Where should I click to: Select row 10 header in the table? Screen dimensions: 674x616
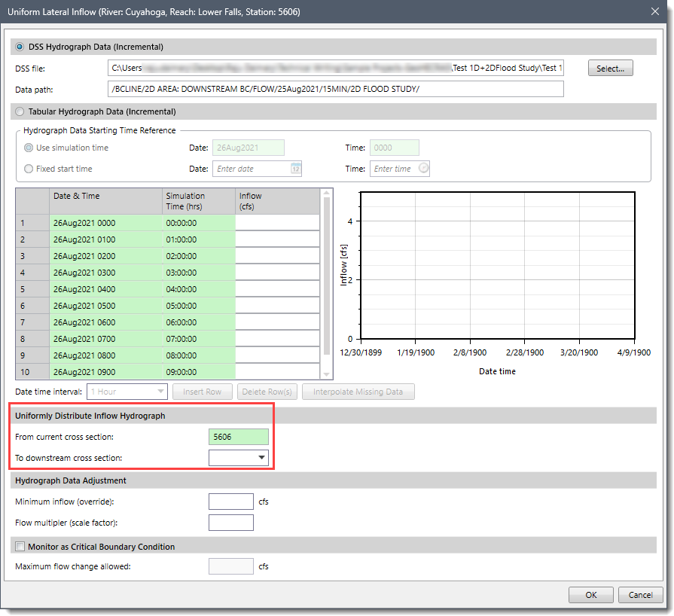pyautogui.click(x=32, y=372)
